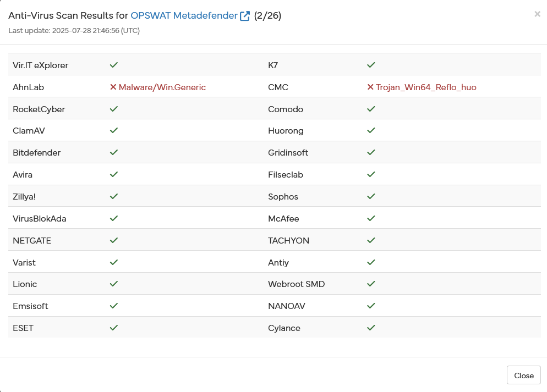Click the green checkmark for McAfee

click(371, 218)
